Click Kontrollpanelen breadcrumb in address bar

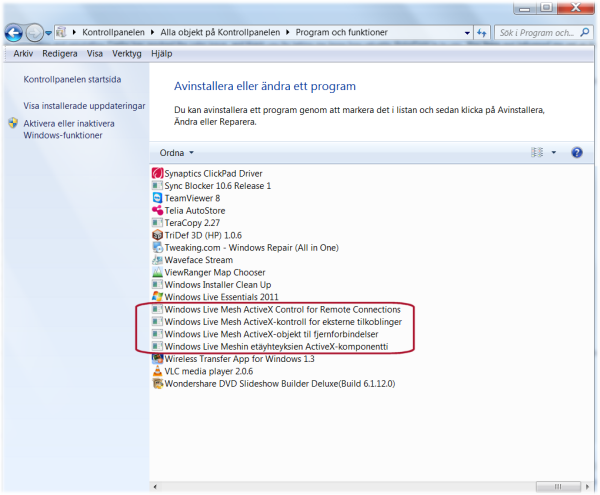[x=113, y=33]
